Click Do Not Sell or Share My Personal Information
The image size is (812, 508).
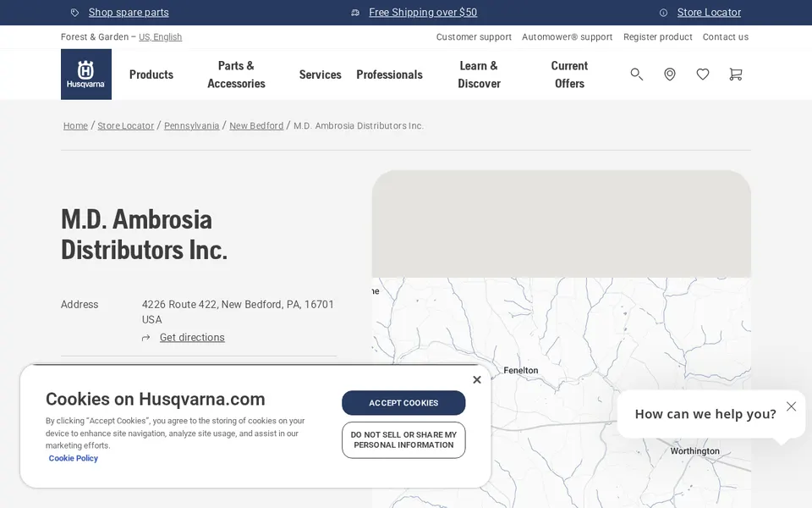403,440
